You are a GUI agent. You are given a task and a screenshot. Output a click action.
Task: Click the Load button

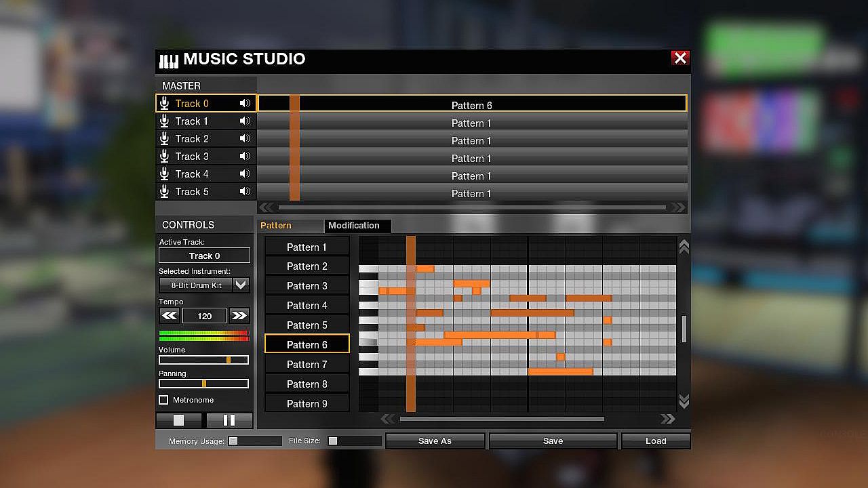point(656,441)
